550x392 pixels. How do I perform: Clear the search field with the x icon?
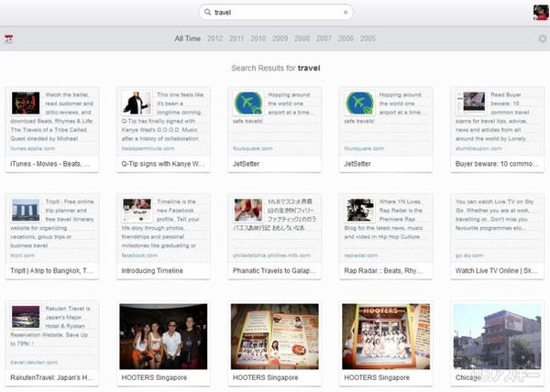346,12
